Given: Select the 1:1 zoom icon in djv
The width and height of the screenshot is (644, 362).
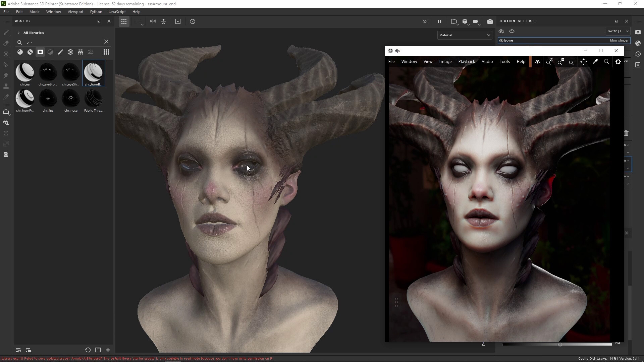Looking at the screenshot, I should pos(572,62).
